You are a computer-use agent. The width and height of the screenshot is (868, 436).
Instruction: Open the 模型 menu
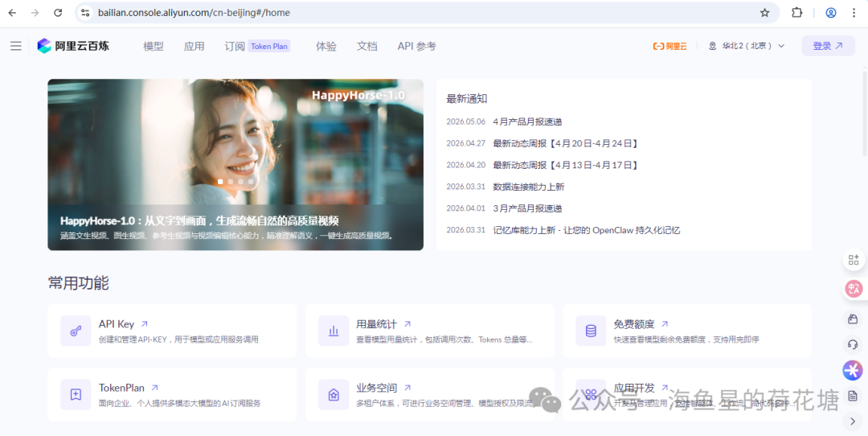coord(154,46)
